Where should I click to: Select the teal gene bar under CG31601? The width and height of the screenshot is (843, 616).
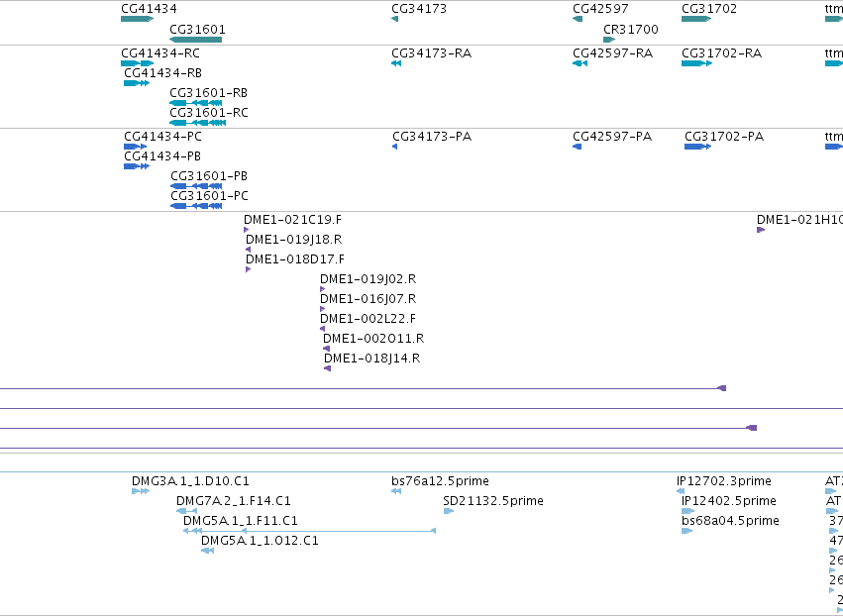pos(196,40)
